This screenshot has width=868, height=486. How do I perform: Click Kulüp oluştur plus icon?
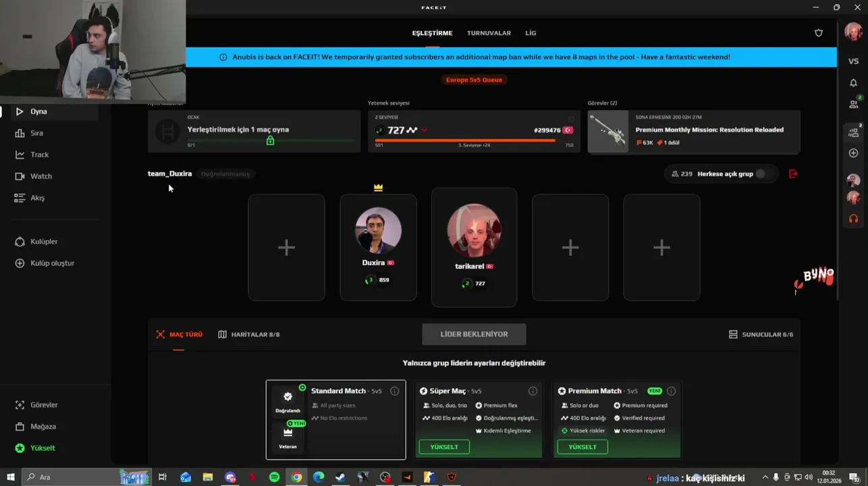[20, 263]
